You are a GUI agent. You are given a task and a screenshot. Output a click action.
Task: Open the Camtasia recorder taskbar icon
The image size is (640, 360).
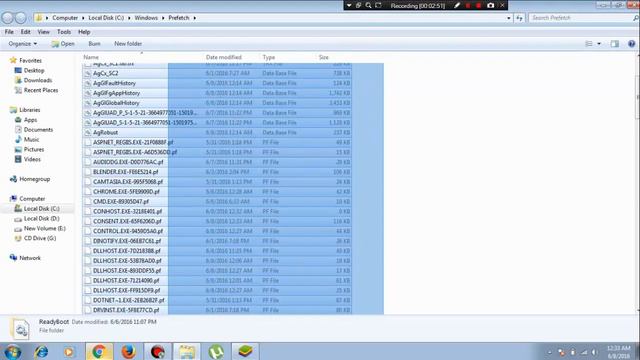click(158, 351)
